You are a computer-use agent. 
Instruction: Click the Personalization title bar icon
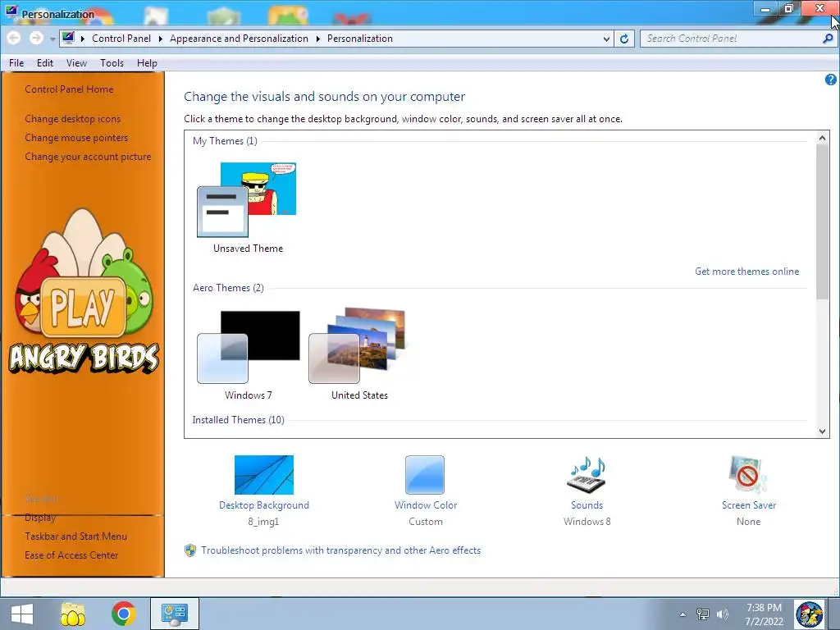click(11, 12)
